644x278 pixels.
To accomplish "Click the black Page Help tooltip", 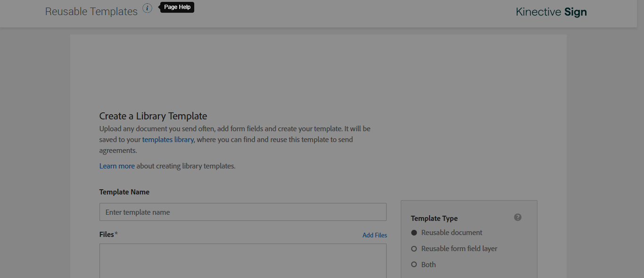I will pyautogui.click(x=177, y=7).
